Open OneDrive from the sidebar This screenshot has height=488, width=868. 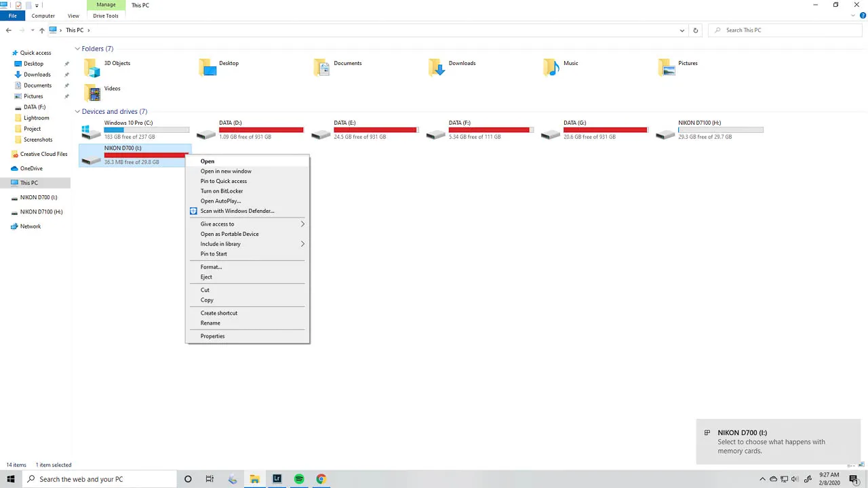[31, 168]
